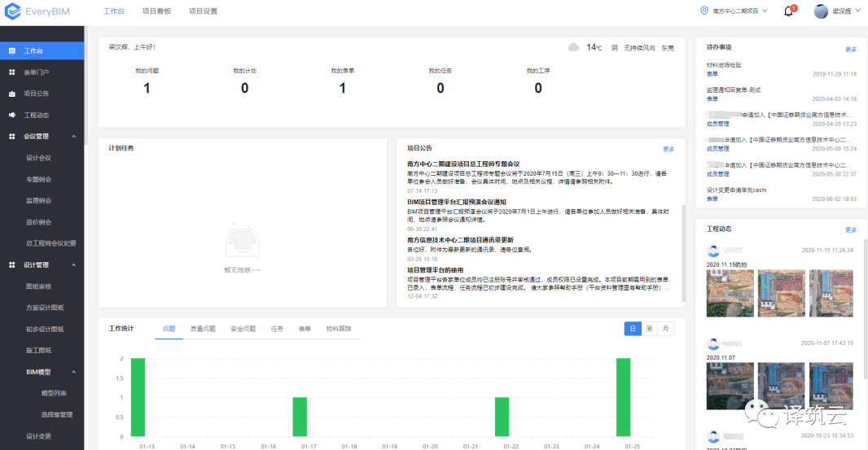
Task: Click 更多 in 工程动态 panel
Action: pyautogui.click(x=851, y=229)
